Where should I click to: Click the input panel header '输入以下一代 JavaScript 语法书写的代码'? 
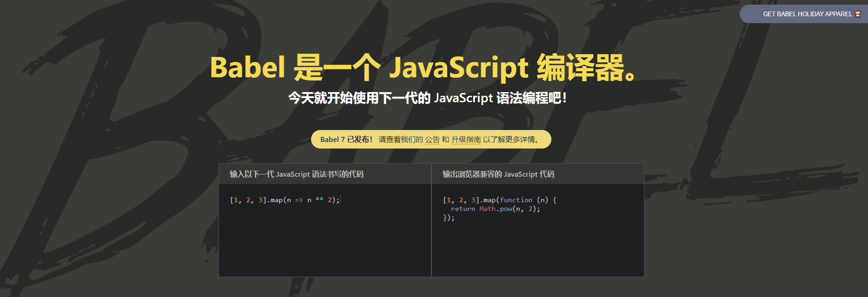click(x=297, y=174)
